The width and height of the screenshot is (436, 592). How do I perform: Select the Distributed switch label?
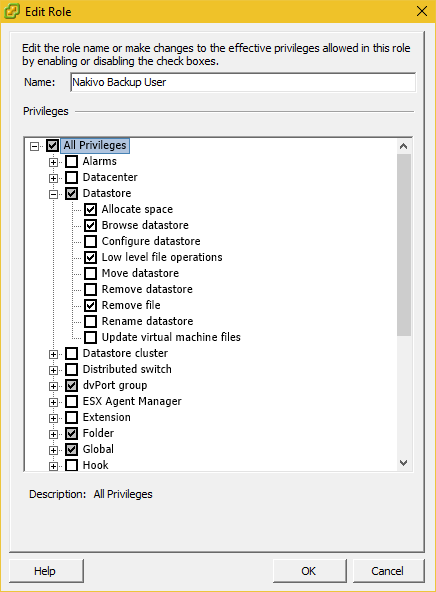pyautogui.click(x=127, y=369)
